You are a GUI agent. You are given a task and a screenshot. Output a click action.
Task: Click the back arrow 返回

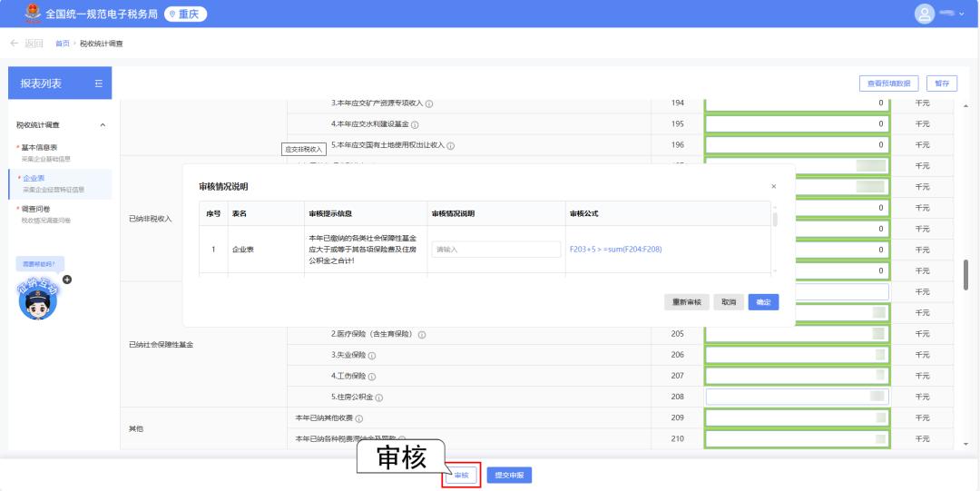[x=26, y=44]
